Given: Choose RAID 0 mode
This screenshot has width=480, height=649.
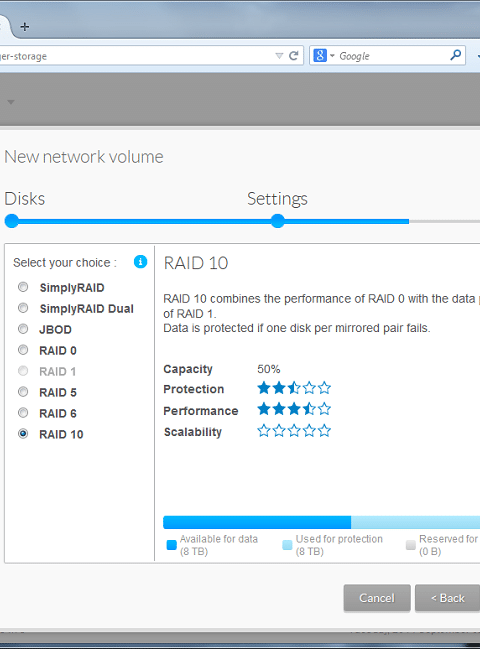Looking at the screenshot, I should [x=23, y=350].
